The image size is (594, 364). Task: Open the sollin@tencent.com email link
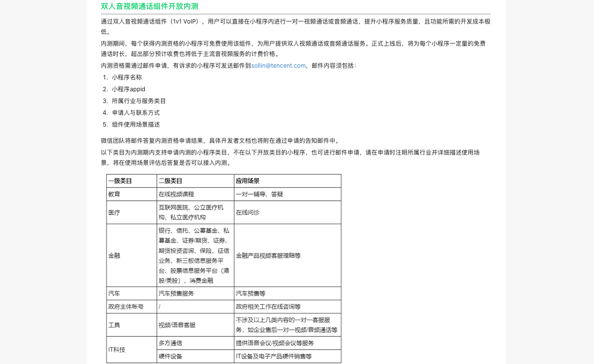pyautogui.click(x=278, y=65)
